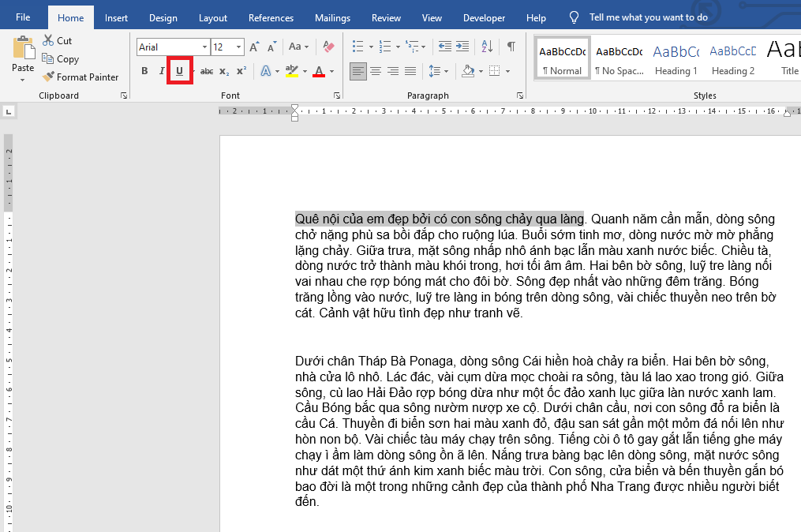Click the Tell me what you want search box
Screen dimensions: 801x532
pyautogui.click(x=648, y=17)
